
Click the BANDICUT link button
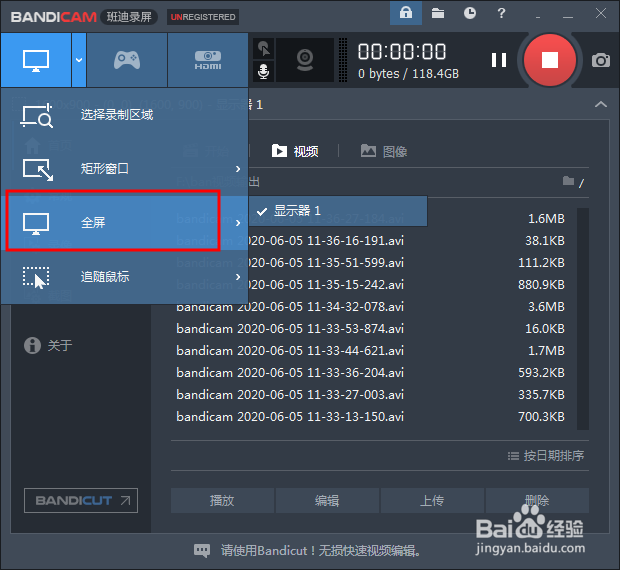click(x=81, y=500)
